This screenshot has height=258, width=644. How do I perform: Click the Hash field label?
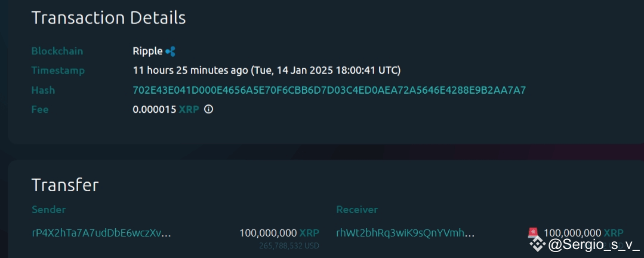pyautogui.click(x=43, y=90)
